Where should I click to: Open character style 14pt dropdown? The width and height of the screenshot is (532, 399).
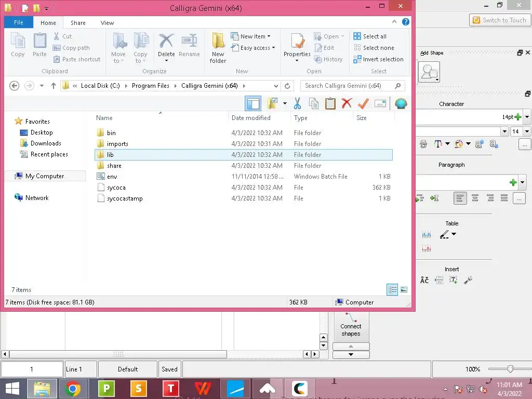point(527,117)
